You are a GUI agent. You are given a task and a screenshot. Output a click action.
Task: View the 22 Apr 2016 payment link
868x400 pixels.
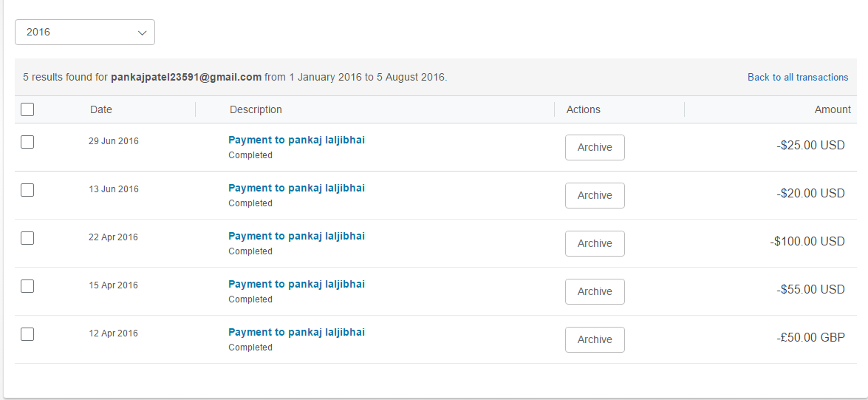[296, 236]
